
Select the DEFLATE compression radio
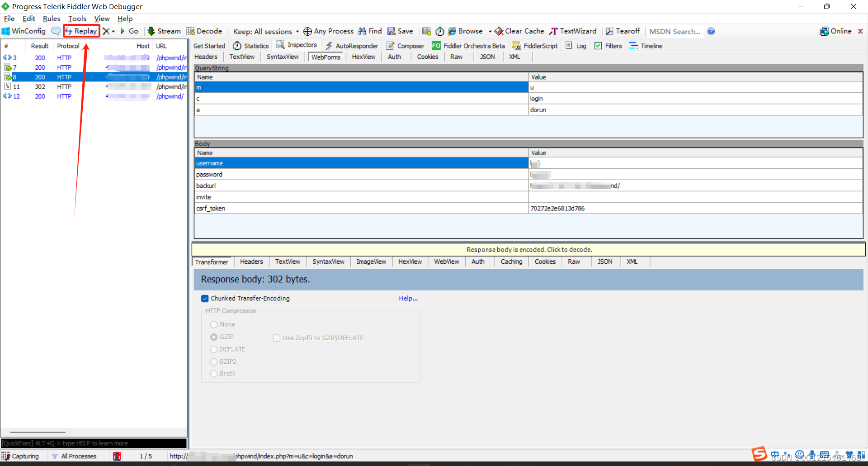click(x=214, y=349)
